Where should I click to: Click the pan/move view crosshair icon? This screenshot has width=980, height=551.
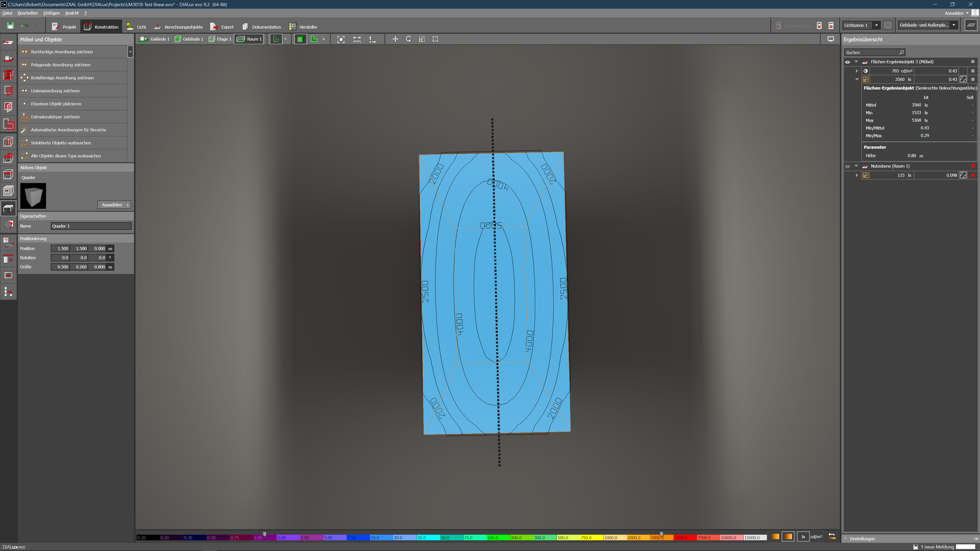pyautogui.click(x=395, y=39)
